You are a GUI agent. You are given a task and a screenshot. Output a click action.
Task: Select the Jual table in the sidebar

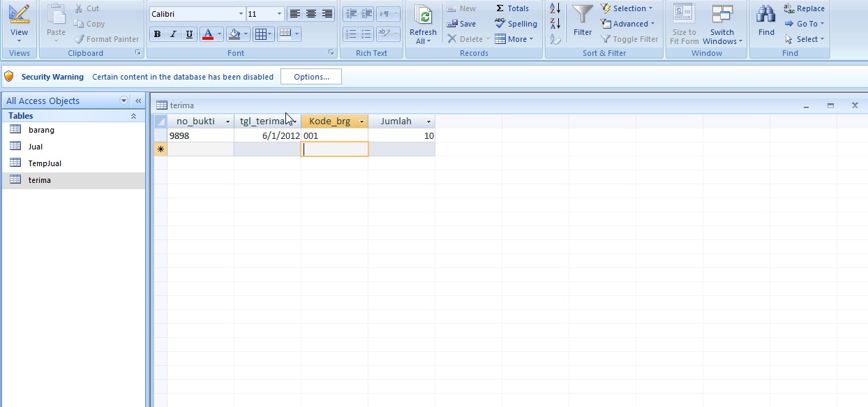point(36,146)
